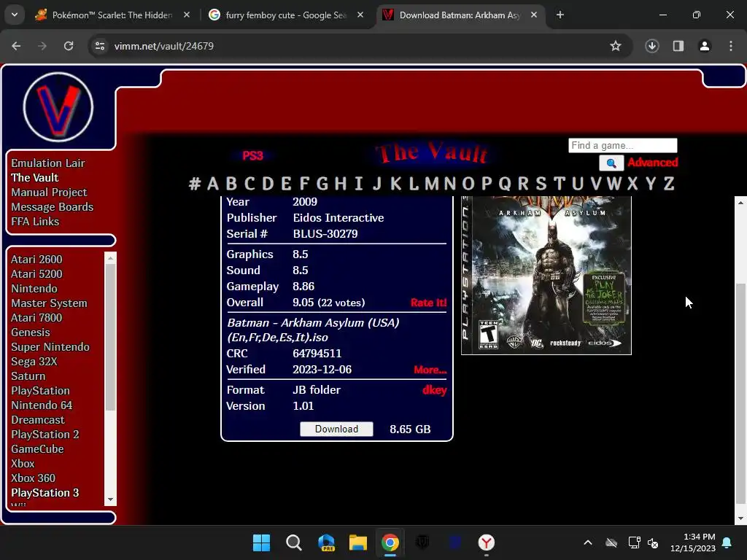747x560 pixels.
Task: View site information icon in address bar
Action: point(100,46)
